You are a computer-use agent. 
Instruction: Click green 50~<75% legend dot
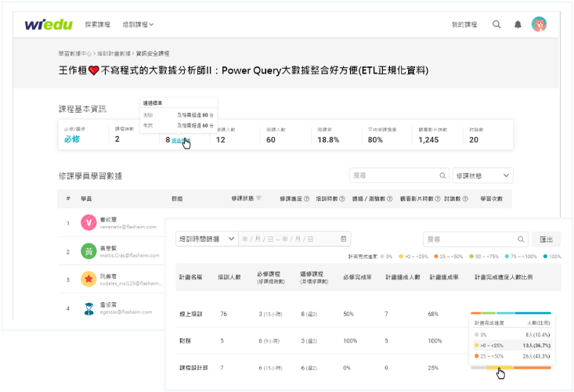pyautogui.click(x=471, y=257)
